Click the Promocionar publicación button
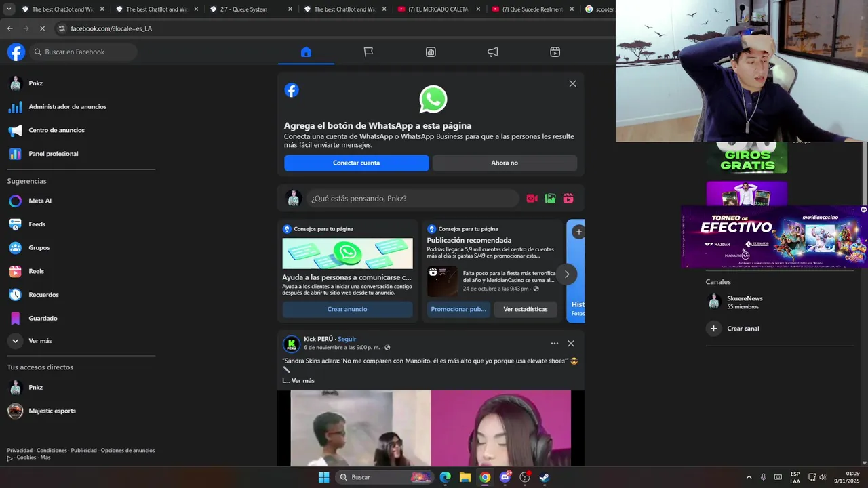The width and height of the screenshot is (868, 488). tap(458, 309)
